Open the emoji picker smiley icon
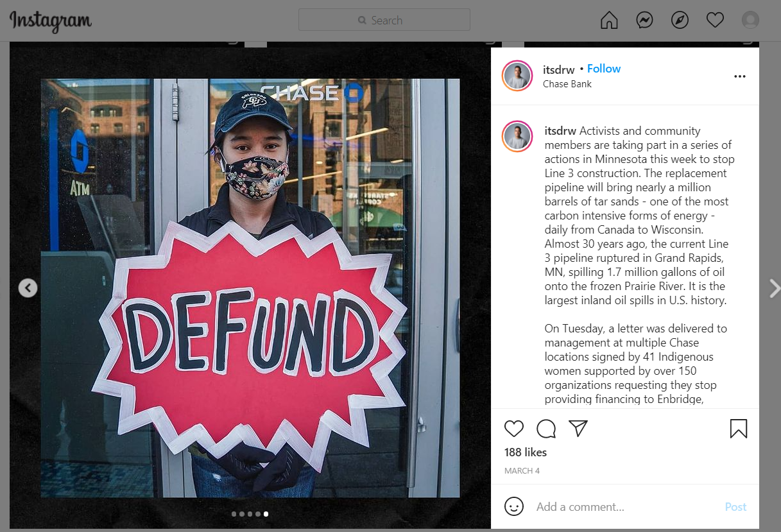Image resolution: width=781 pixels, height=532 pixels. tap(514, 506)
